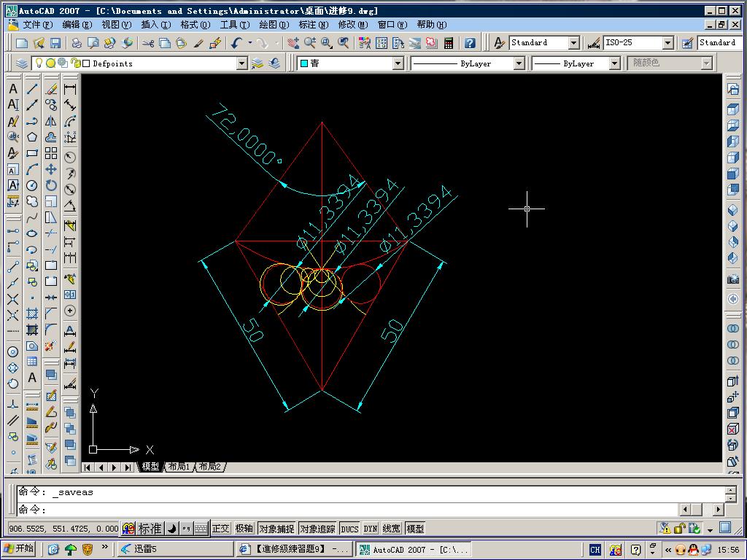
Task: Open the QuickCalc calculator icon
Action: pyautogui.click(x=449, y=43)
